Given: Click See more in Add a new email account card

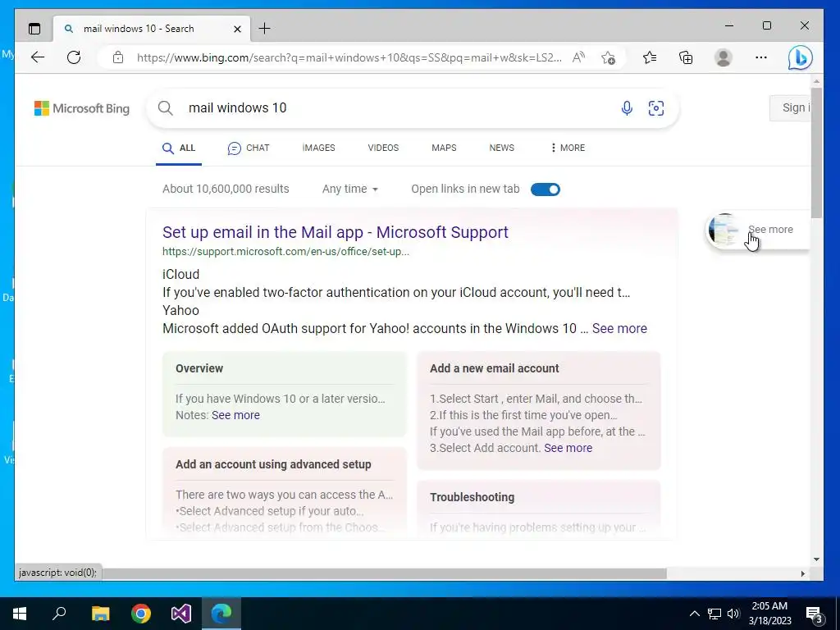Looking at the screenshot, I should 568,448.
